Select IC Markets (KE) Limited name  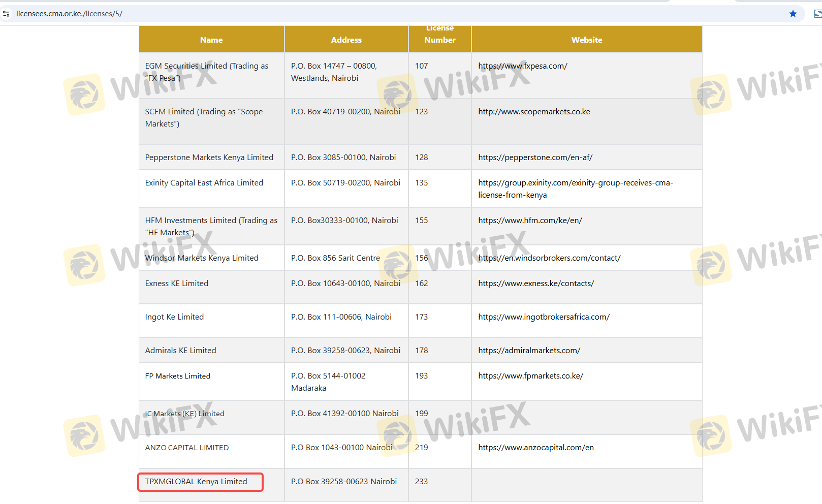(x=185, y=414)
